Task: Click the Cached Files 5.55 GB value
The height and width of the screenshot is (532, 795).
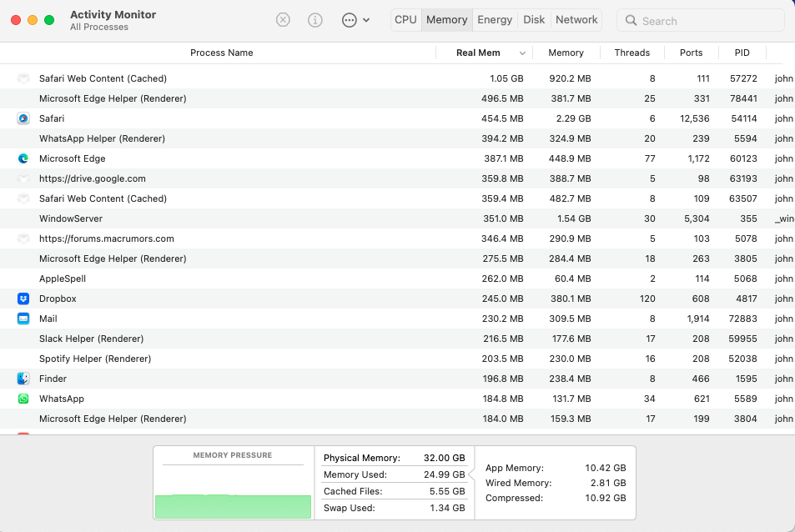Action: (x=447, y=491)
